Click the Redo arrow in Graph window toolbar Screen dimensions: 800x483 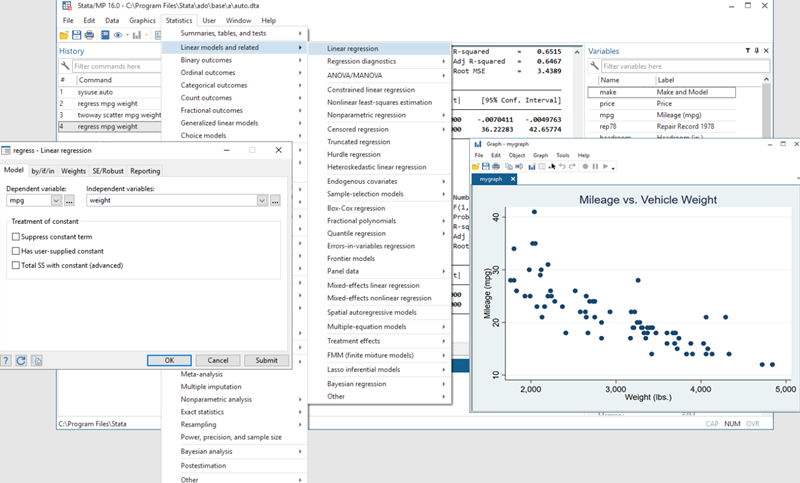pos(572,166)
